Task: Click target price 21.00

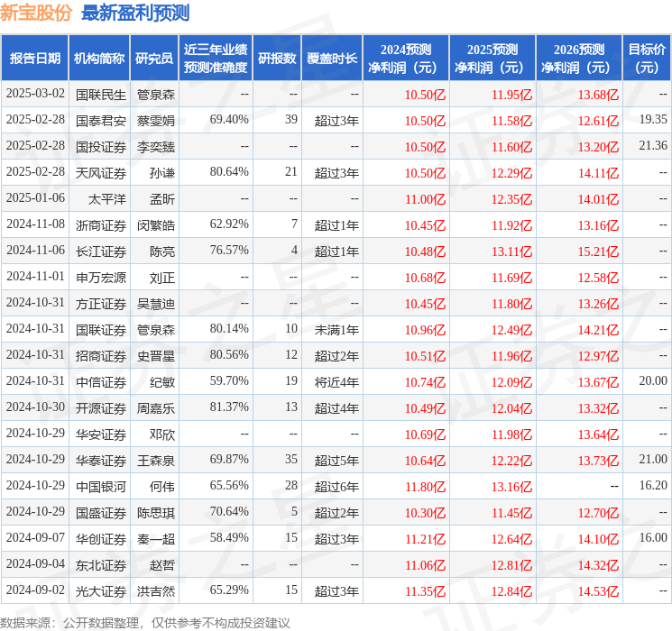Action: click(653, 459)
